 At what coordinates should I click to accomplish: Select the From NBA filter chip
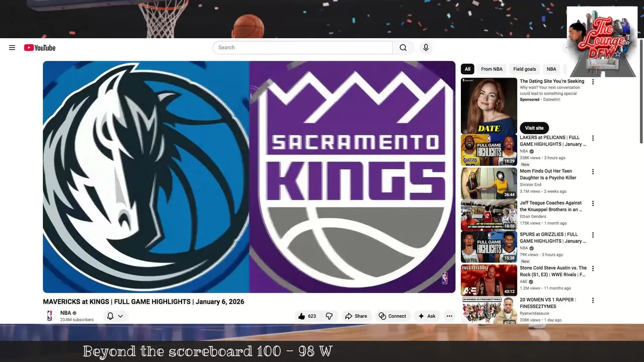click(x=492, y=69)
